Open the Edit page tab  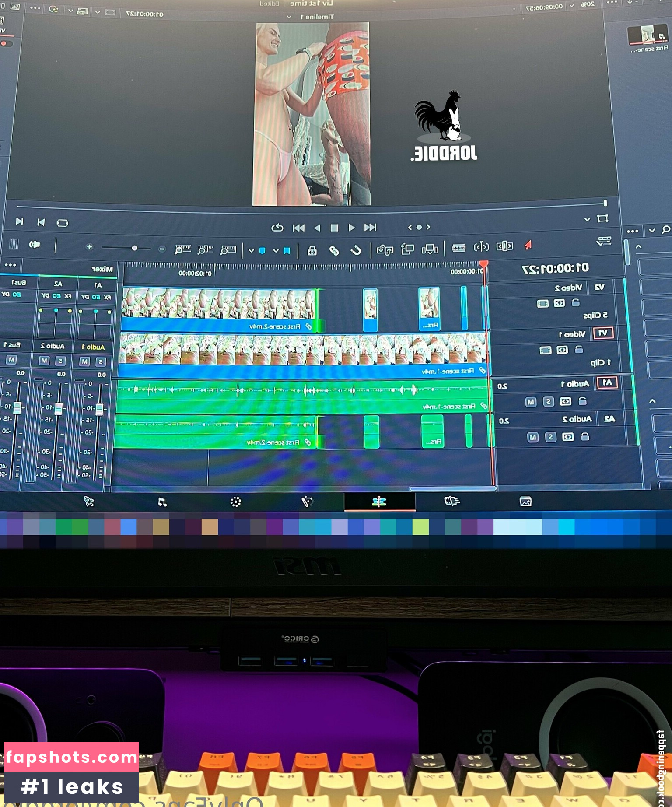point(379,502)
